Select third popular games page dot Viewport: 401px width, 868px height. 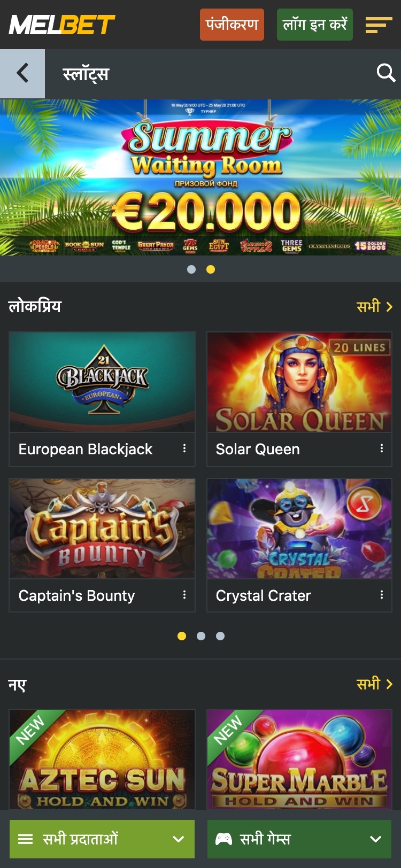tap(220, 636)
